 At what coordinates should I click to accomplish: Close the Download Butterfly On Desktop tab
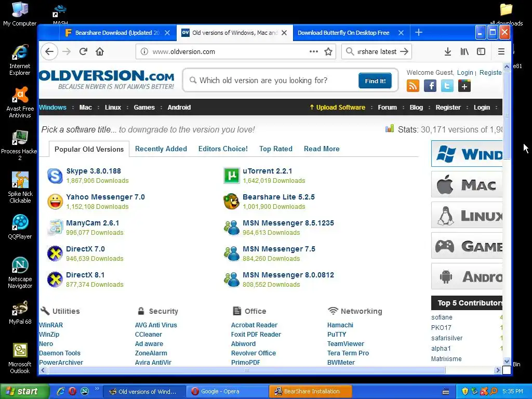[x=401, y=33]
